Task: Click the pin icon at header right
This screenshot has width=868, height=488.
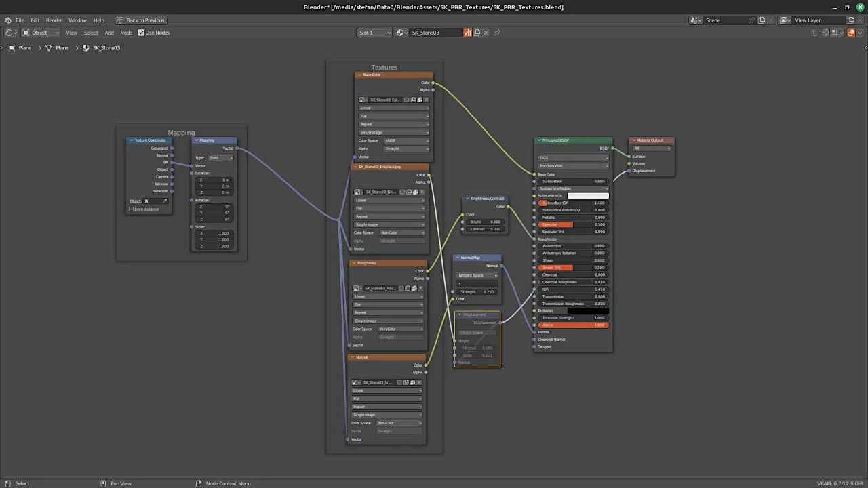Action: tap(497, 32)
